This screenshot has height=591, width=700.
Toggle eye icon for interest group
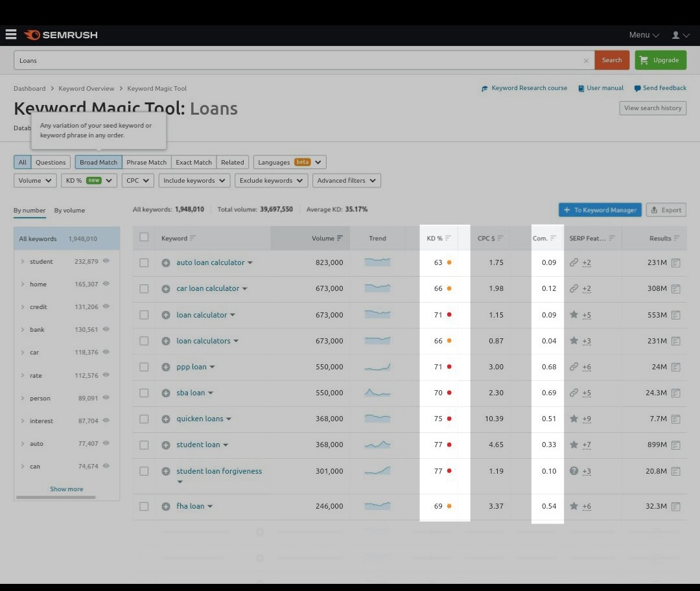click(106, 420)
